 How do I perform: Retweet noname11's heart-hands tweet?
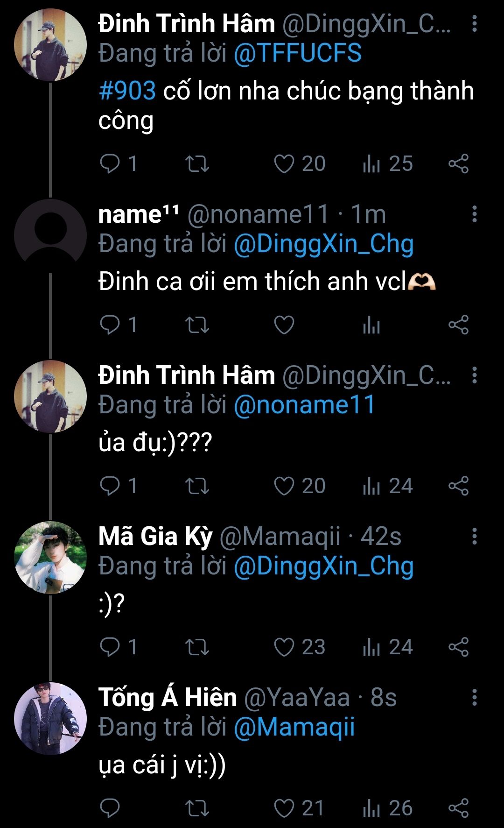[197, 325]
